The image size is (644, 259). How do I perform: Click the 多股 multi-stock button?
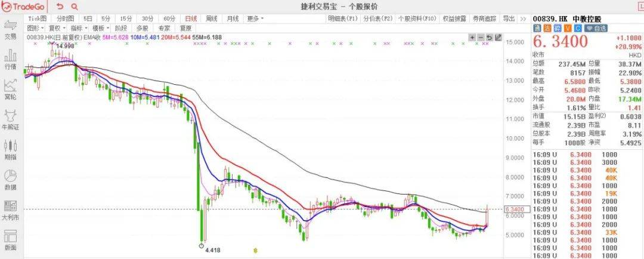point(142,28)
